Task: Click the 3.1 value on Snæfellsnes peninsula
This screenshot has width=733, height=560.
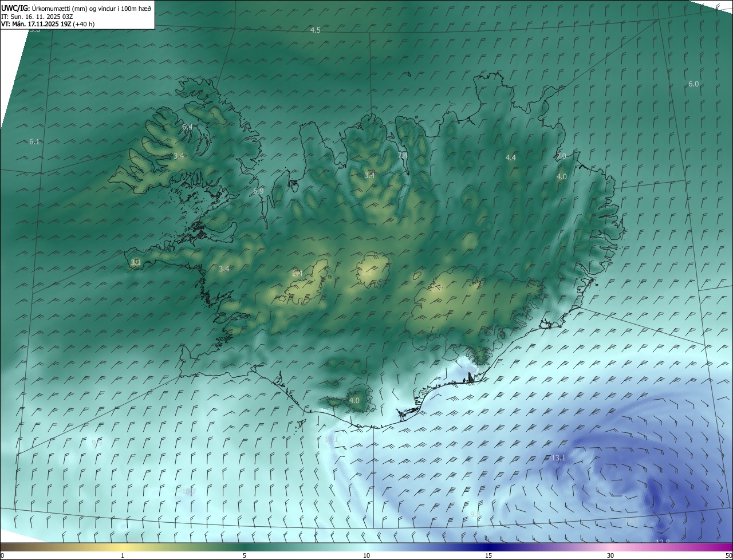Action: point(136,262)
